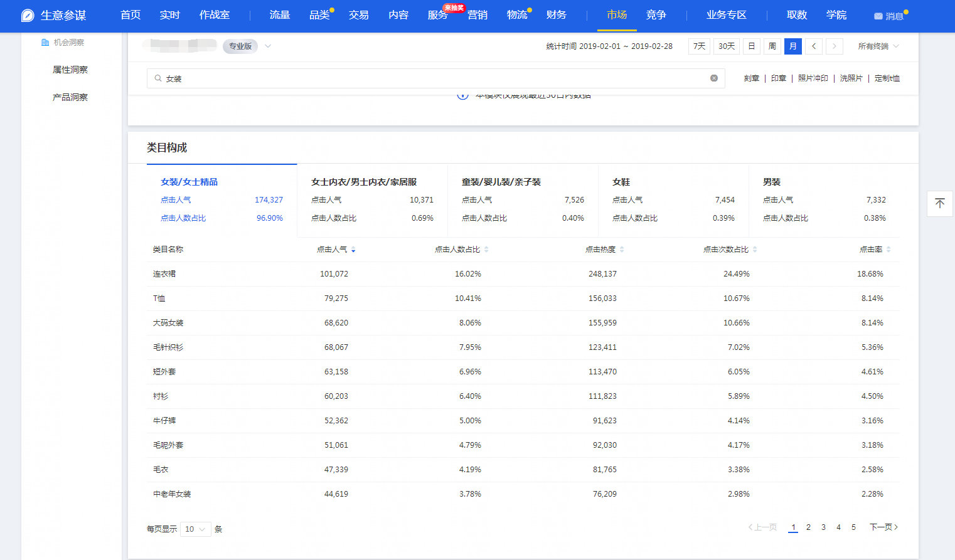Open the per-page count dropdown showing 10
Screen dimensions: 955x560
click(195, 529)
